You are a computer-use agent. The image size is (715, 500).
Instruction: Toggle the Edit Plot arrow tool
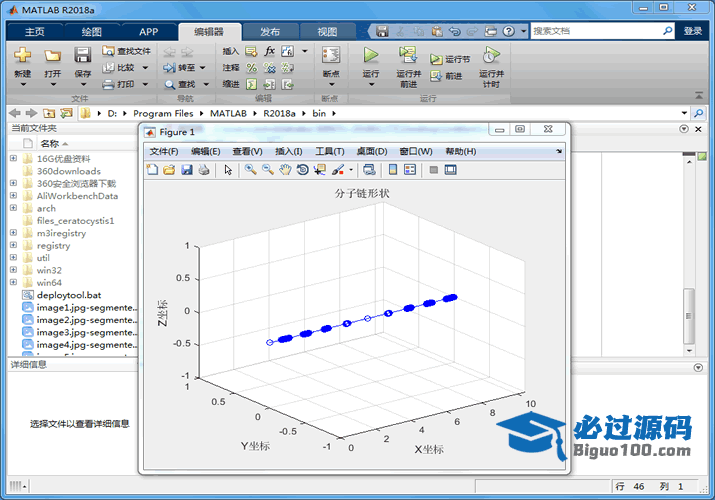(x=228, y=170)
